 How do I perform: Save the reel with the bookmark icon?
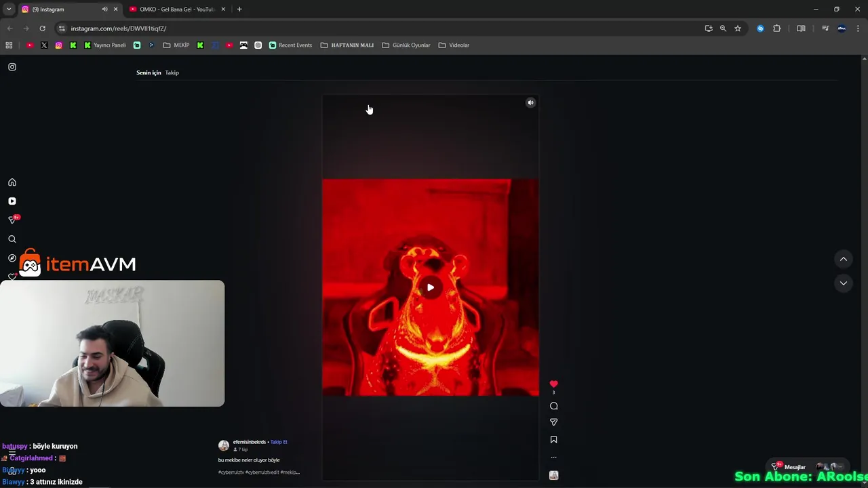(553, 440)
